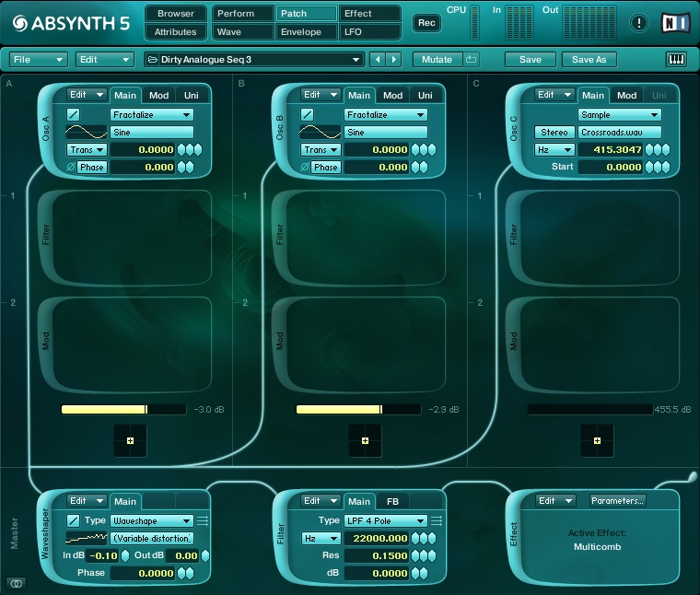Open Filter LPF 4 Pole type dropdown
Screen dimensions: 700x595
[x=386, y=520]
